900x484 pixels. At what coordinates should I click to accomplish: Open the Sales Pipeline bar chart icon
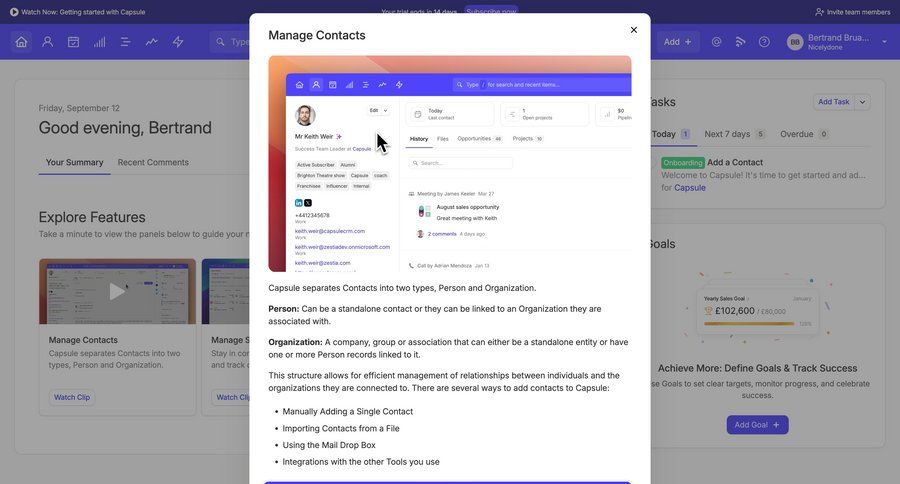point(99,42)
